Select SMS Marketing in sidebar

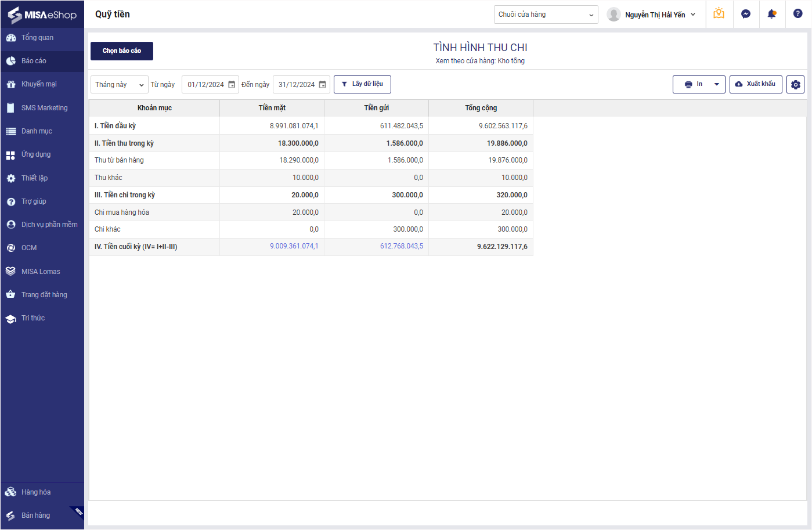pyautogui.click(x=44, y=108)
